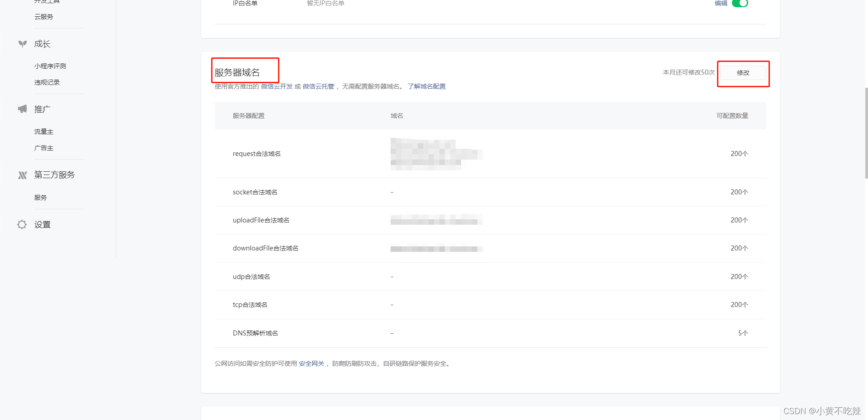Click the 第三方服务 icon in sidebar

point(23,175)
